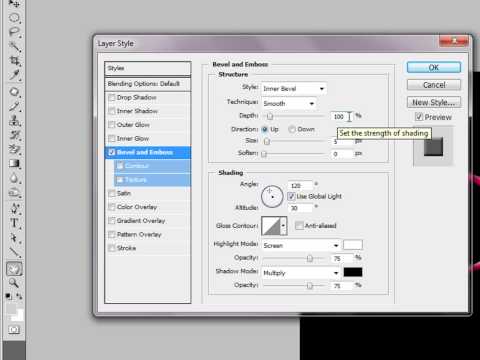Select the Up direction radio button
This screenshot has height=360, width=480.
click(x=265, y=129)
